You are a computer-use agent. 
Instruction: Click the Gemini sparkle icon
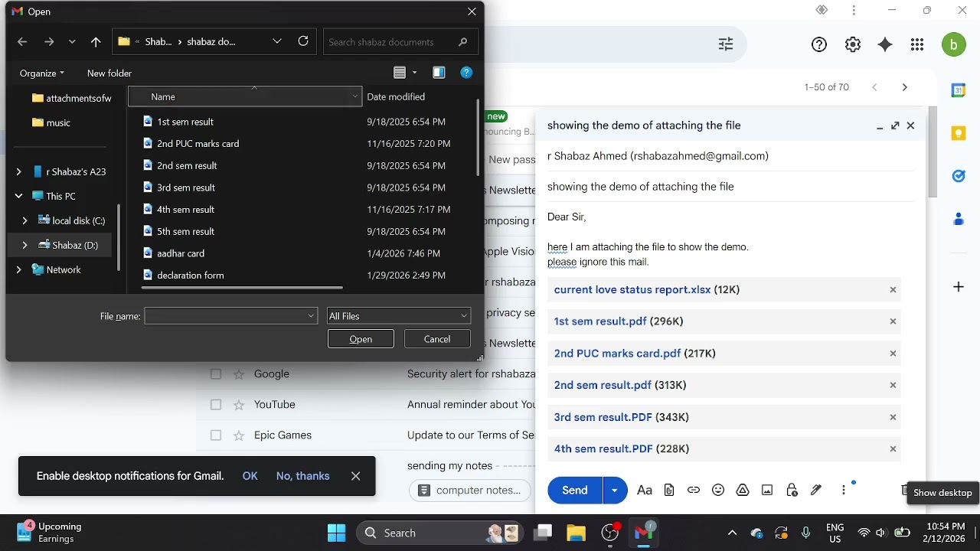(x=885, y=44)
